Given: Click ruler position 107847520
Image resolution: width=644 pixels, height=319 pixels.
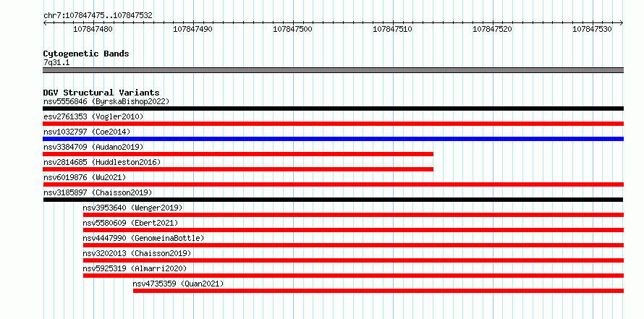Looking at the screenshot, I should click(x=493, y=29).
